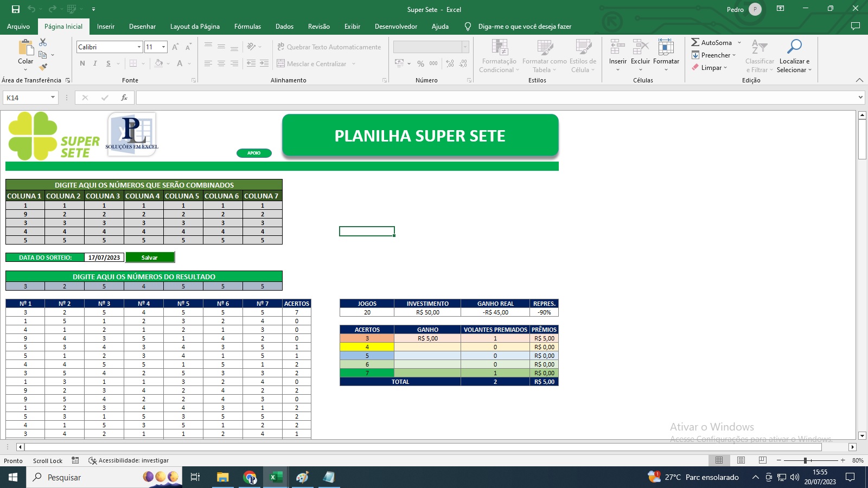Open Excel from the Windows taskbar

[x=276, y=477]
